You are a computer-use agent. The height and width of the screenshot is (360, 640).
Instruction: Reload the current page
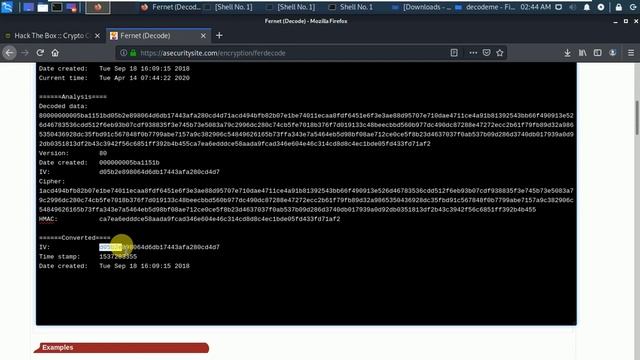click(x=40, y=53)
